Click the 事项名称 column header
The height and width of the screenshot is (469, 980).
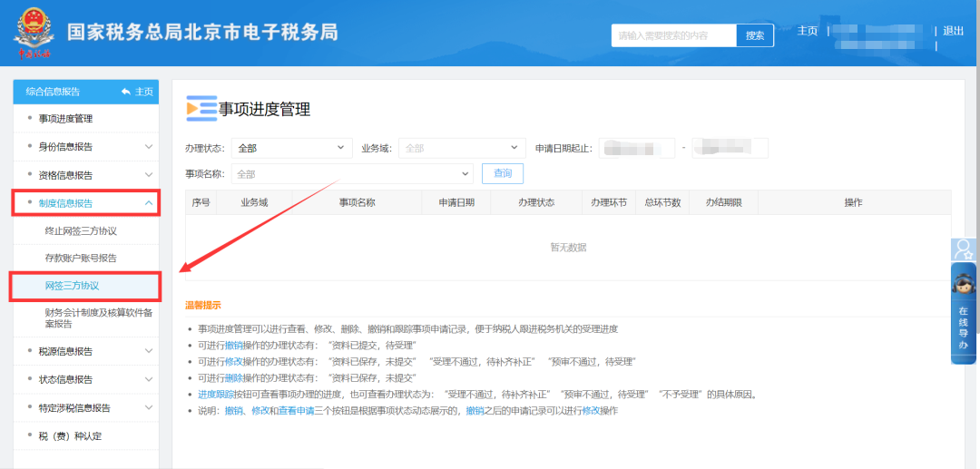(x=357, y=203)
